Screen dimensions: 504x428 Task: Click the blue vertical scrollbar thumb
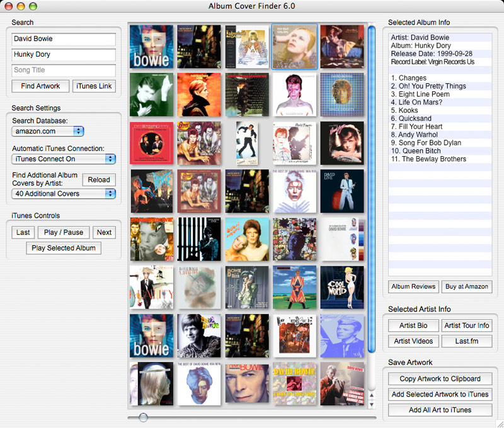(372, 189)
